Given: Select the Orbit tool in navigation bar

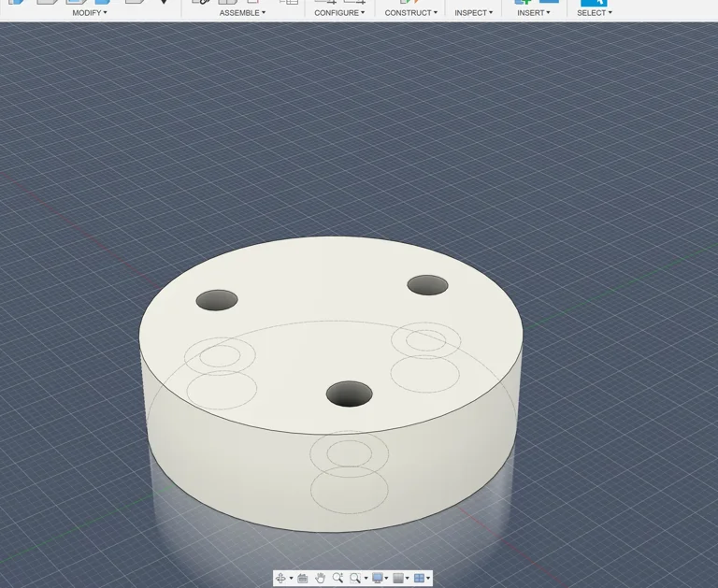Looking at the screenshot, I should [x=281, y=579].
